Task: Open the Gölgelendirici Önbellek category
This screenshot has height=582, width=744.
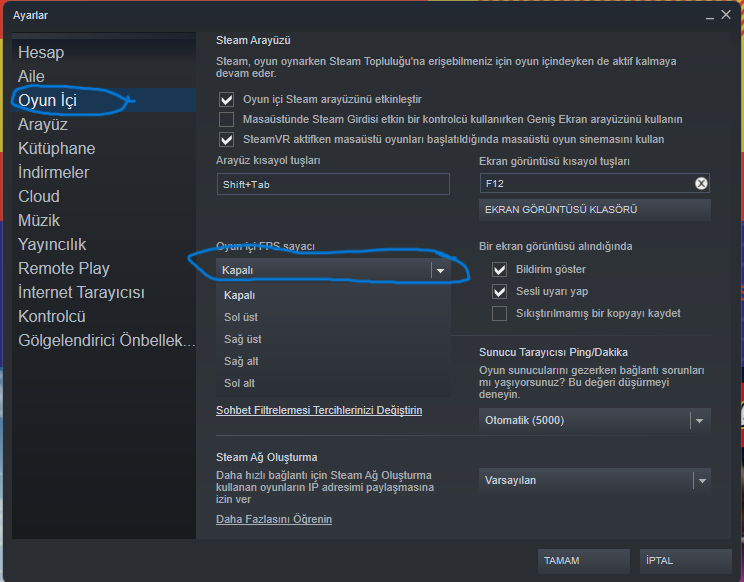Action: (x=104, y=340)
